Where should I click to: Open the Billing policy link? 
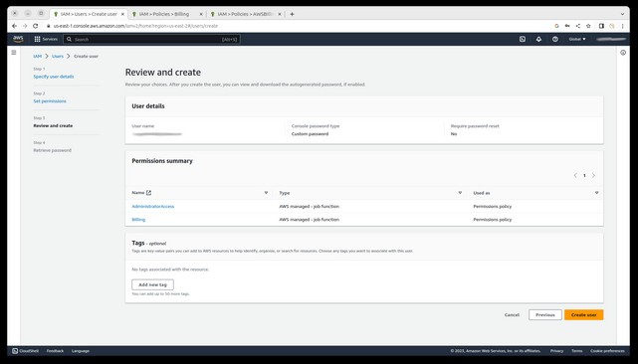138,219
